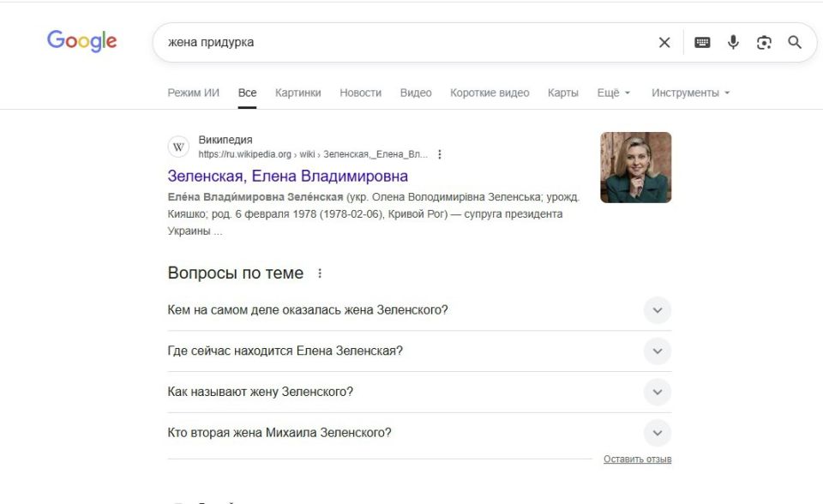Start the search with the magnifier icon
823x504 pixels.
[x=794, y=41]
